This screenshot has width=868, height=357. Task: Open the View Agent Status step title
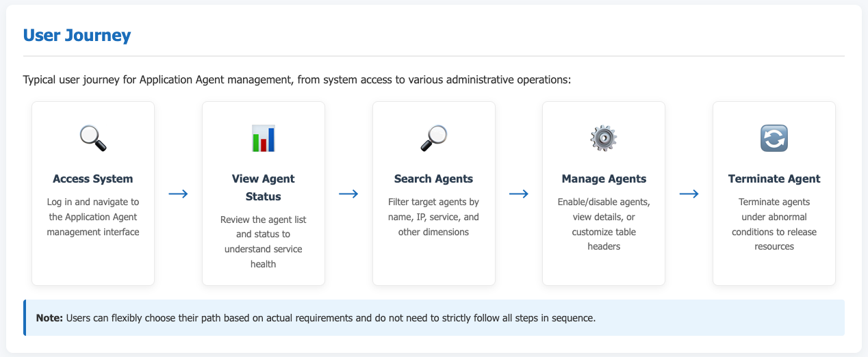pos(264,187)
